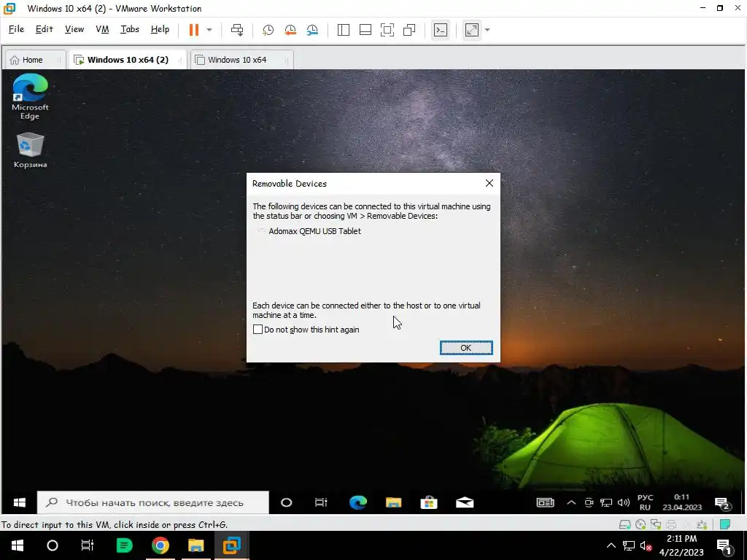Open the power options dropdown beside pause
The height and width of the screenshot is (560, 747).
(209, 29)
